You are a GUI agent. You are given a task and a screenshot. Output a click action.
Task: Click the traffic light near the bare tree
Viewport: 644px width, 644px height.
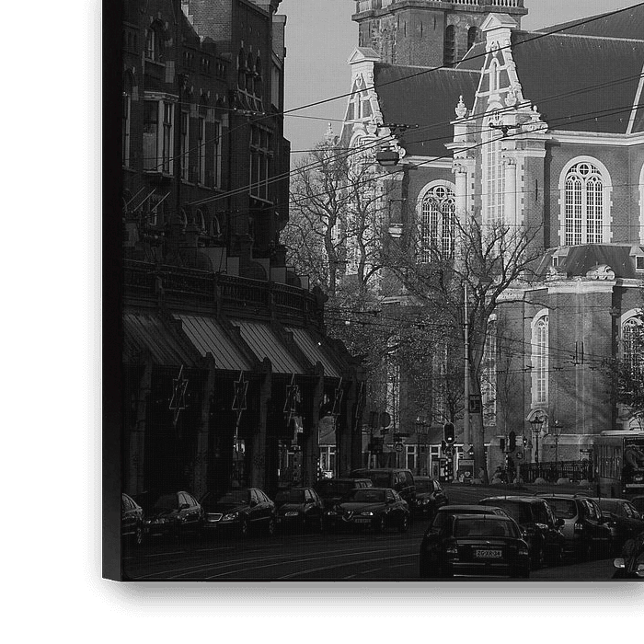449,433
